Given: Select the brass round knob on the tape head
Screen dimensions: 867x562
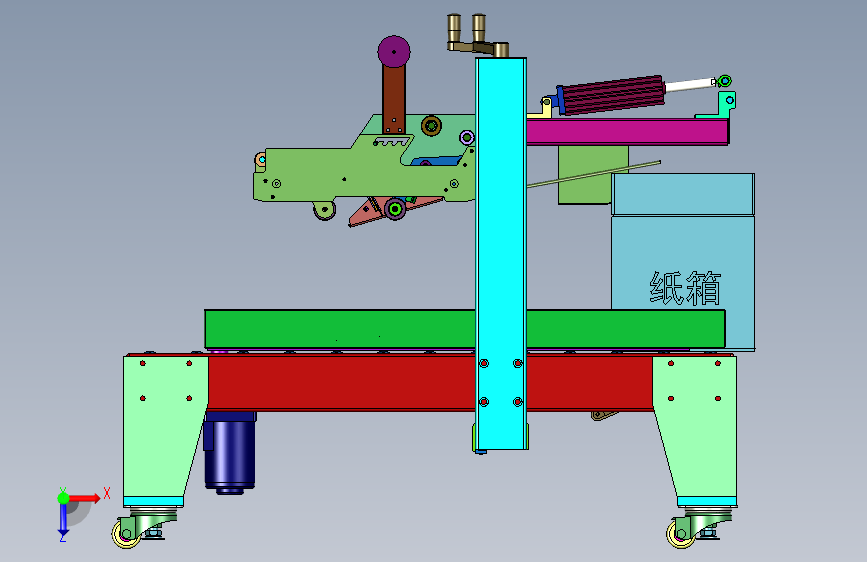Looking at the screenshot, I should pyautogui.click(x=431, y=126).
